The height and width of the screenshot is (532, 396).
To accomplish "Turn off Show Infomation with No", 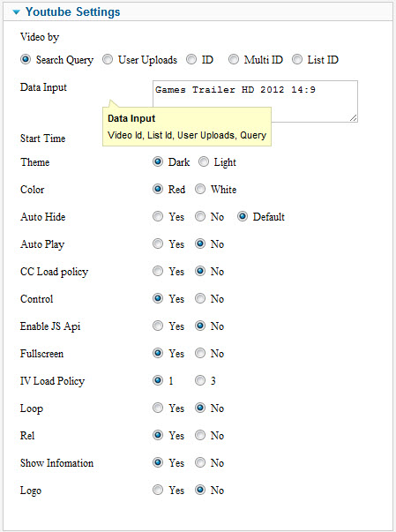I will click(200, 462).
